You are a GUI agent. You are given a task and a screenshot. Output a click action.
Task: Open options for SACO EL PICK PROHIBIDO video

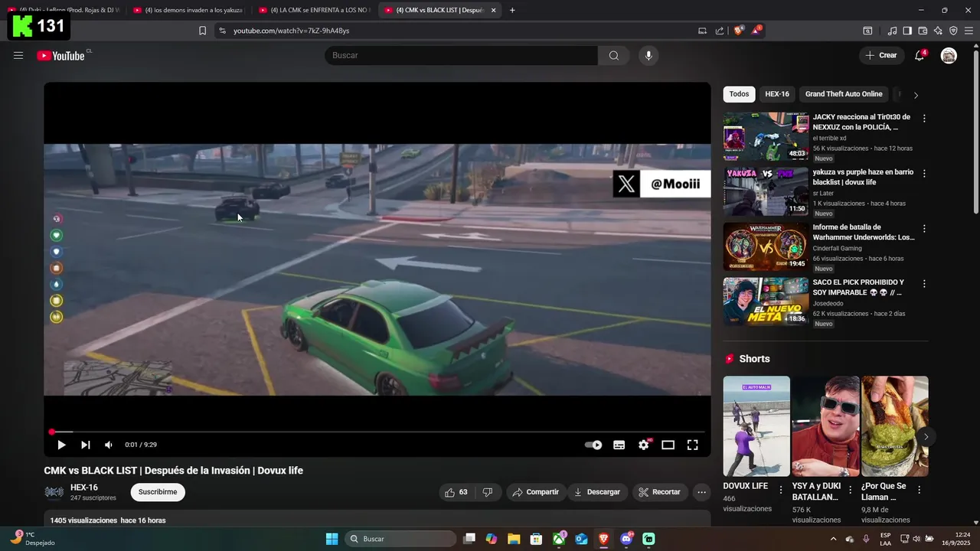[x=924, y=284]
